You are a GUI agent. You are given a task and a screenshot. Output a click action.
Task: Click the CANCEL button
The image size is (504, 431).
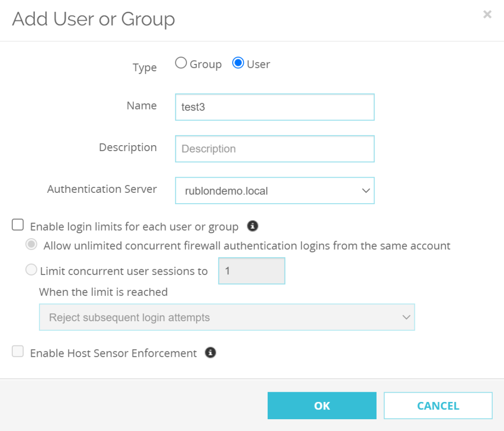[438, 405]
